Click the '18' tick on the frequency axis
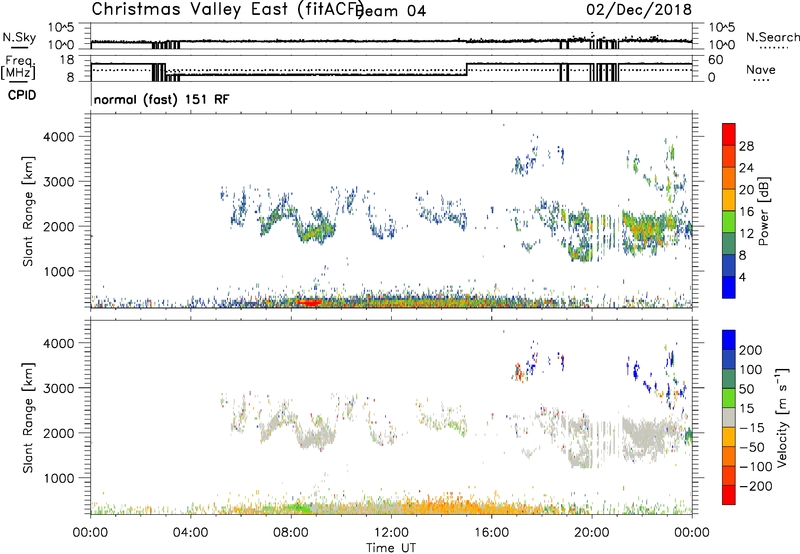The height and width of the screenshot is (554, 800). (x=67, y=60)
